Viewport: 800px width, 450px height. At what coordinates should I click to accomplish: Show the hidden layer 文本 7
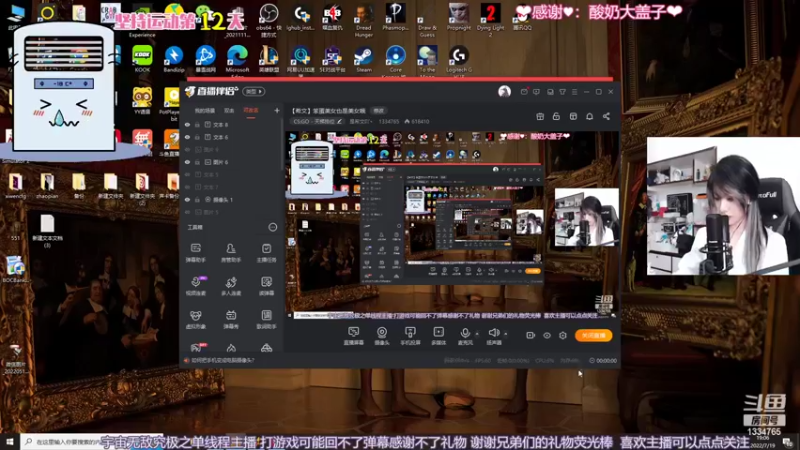pyautogui.click(x=187, y=187)
